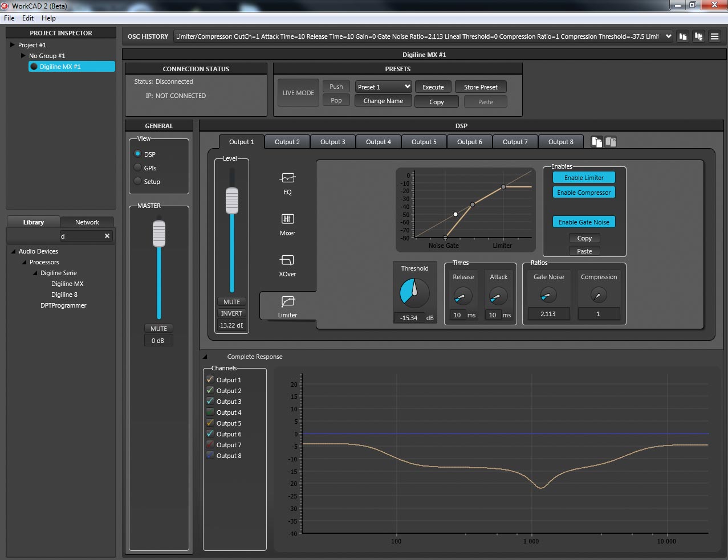
Task: Expand the OSC History dropdown list
Action: 668,36
